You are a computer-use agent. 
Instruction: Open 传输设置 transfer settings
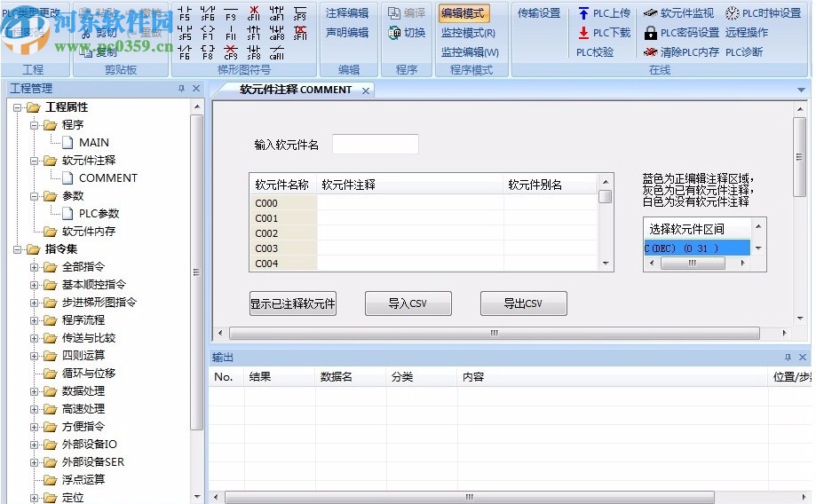pyautogui.click(x=539, y=13)
